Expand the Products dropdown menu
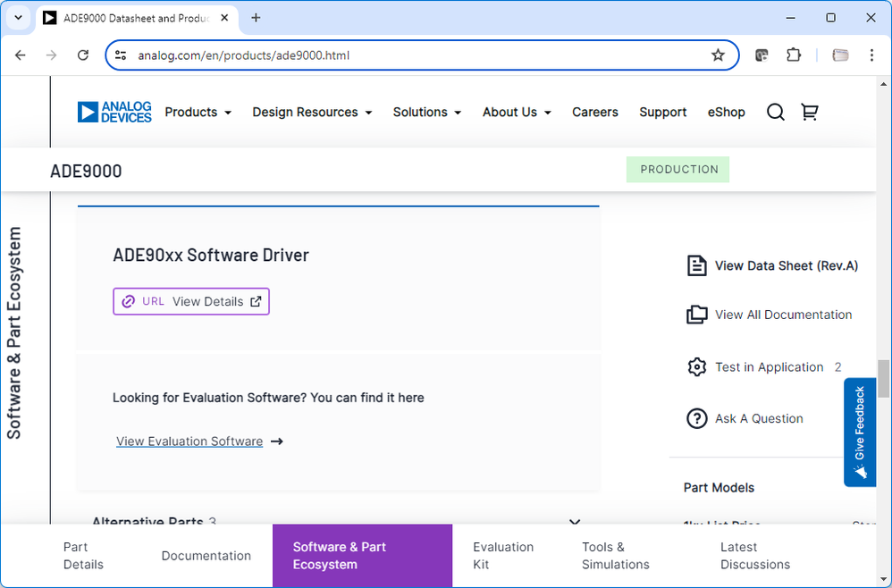This screenshot has width=892, height=588. [198, 112]
